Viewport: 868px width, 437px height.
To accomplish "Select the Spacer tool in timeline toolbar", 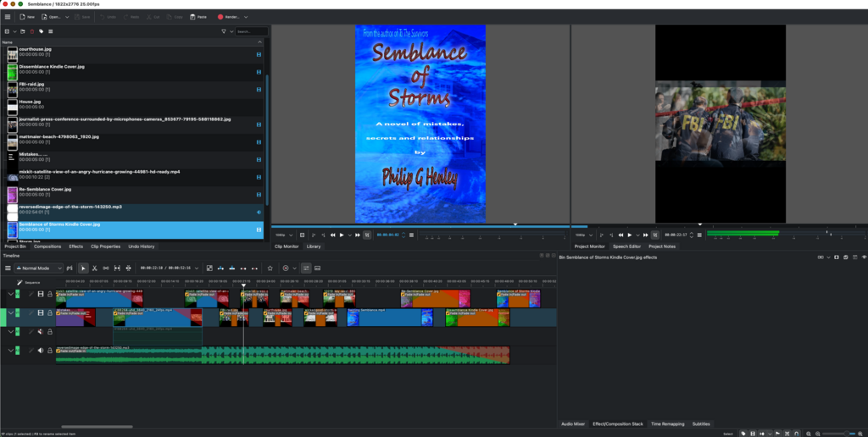I will [x=106, y=268].
